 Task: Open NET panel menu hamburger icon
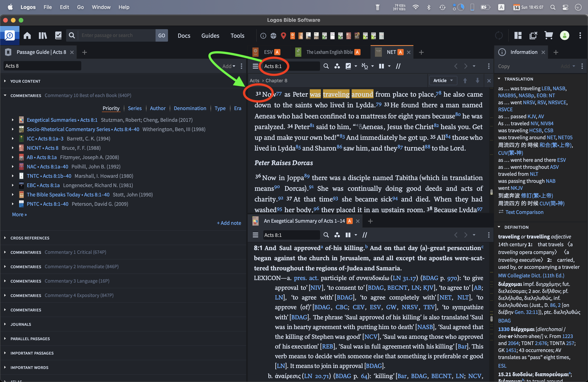click(255, 66)
